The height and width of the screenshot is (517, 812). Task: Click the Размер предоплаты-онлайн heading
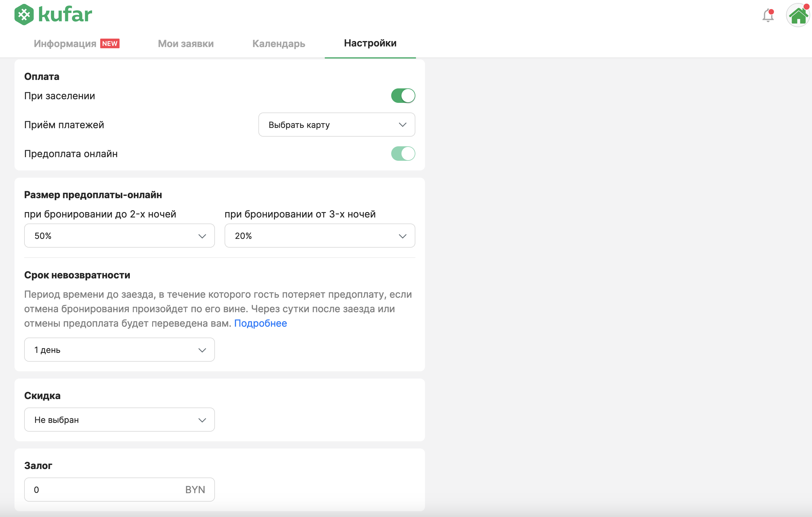[93, 195]
